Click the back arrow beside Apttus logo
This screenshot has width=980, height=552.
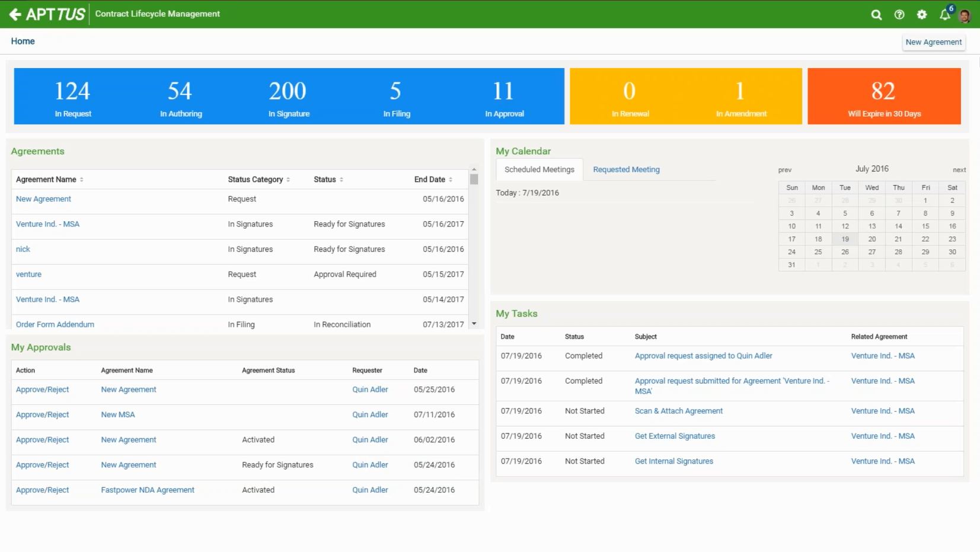15,14
